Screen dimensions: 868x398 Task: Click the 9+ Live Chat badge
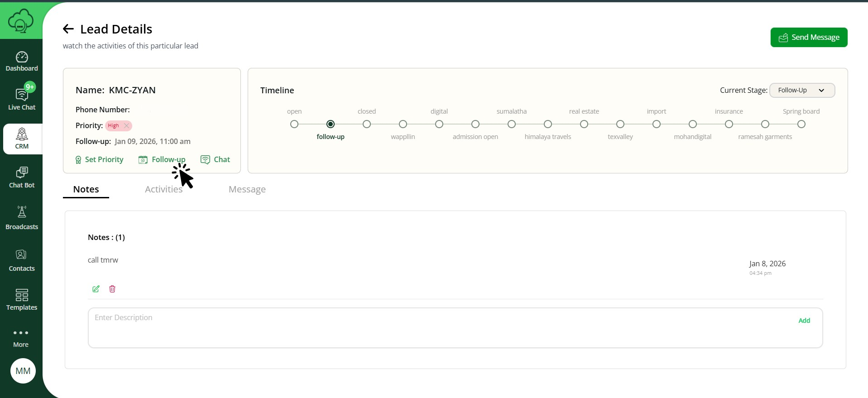click(x=30, y=87)
